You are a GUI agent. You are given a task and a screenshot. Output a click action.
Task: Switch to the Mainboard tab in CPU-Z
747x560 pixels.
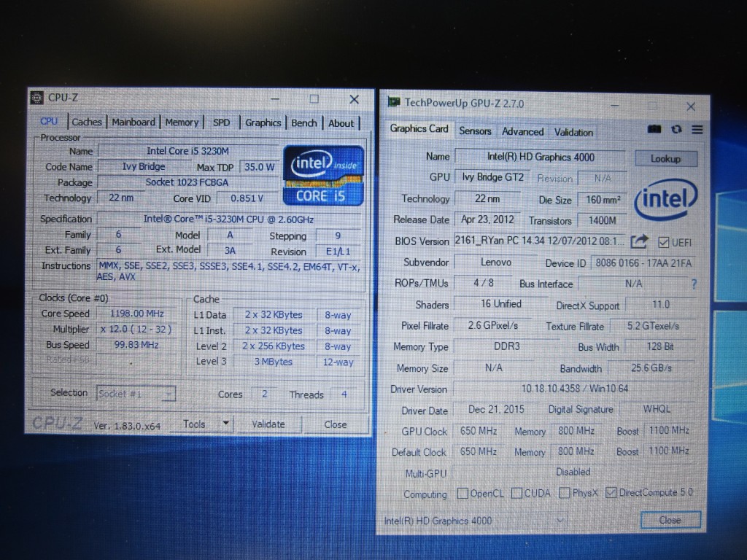133,122
